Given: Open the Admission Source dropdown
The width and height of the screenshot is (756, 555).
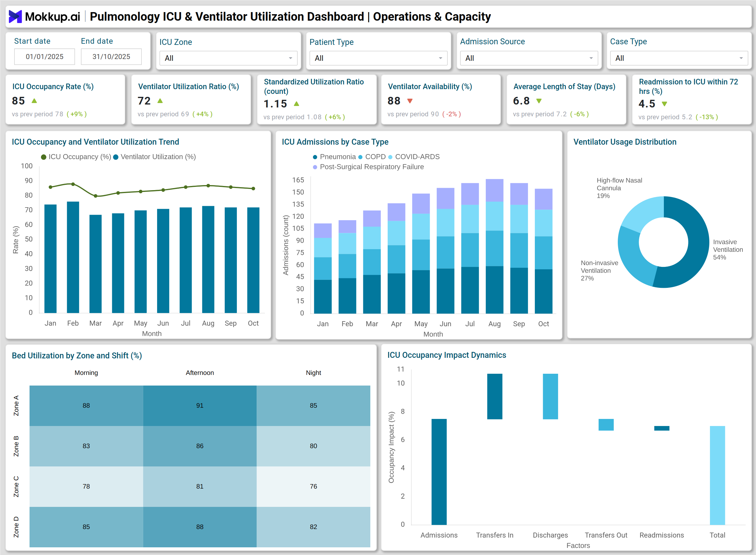Looking at the screenshot, I should click(x=529, y=58).
